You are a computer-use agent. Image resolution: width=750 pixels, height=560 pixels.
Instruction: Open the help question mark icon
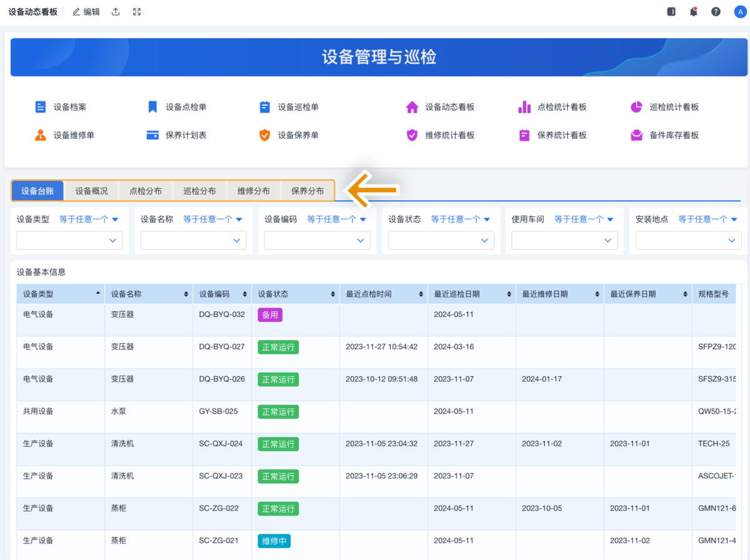tap(716, 11)
